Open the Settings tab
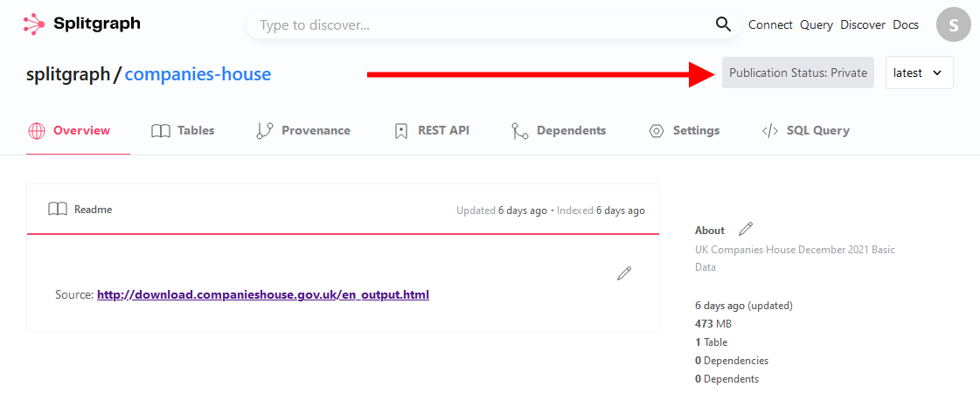This screenshot has width=980, height=400. (685, 131)
